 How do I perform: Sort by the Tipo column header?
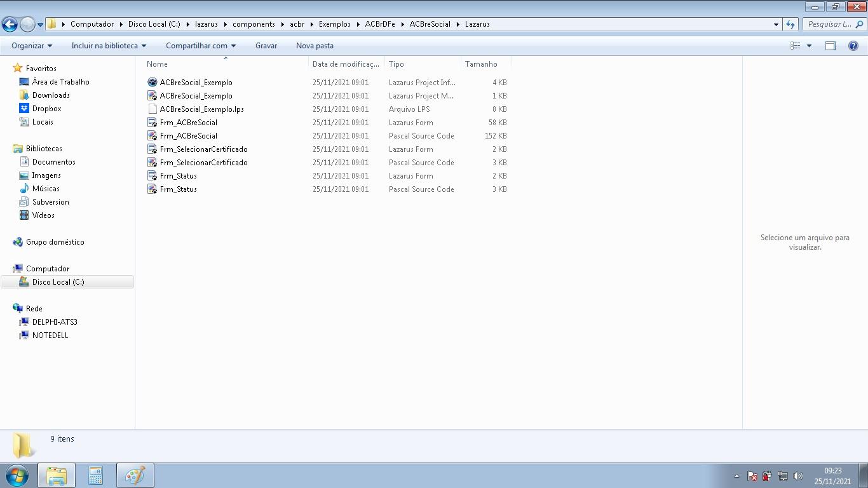[x=423, y=64]
